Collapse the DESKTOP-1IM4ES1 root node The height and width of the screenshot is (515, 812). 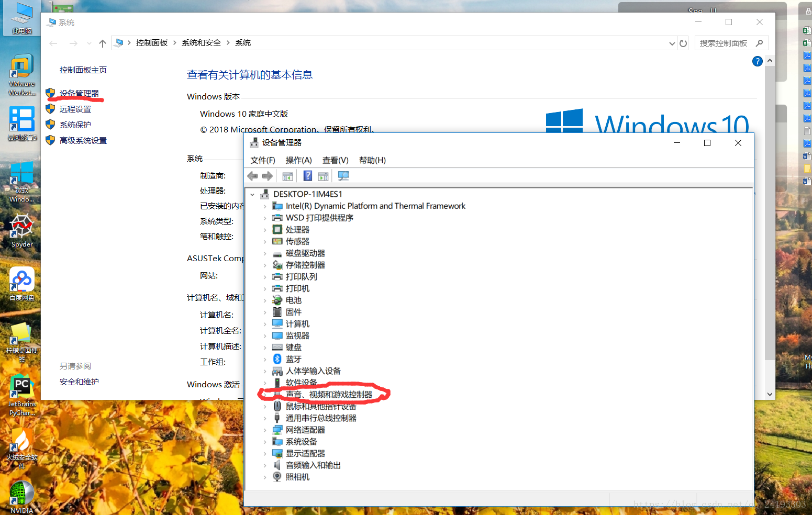252,194
